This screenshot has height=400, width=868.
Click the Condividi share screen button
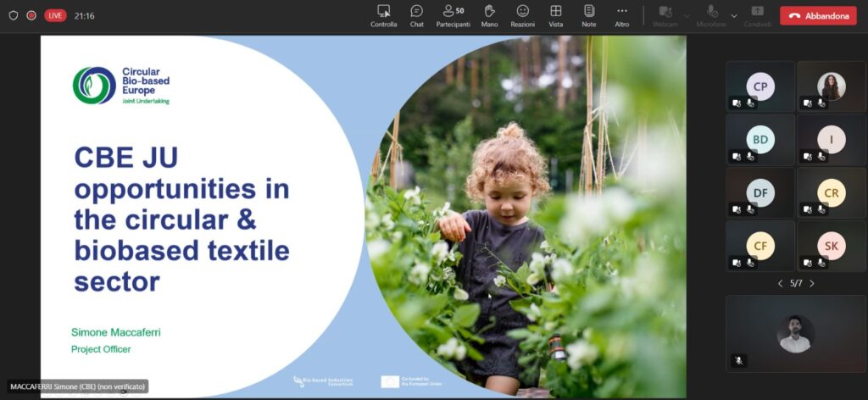coord(757,15)
